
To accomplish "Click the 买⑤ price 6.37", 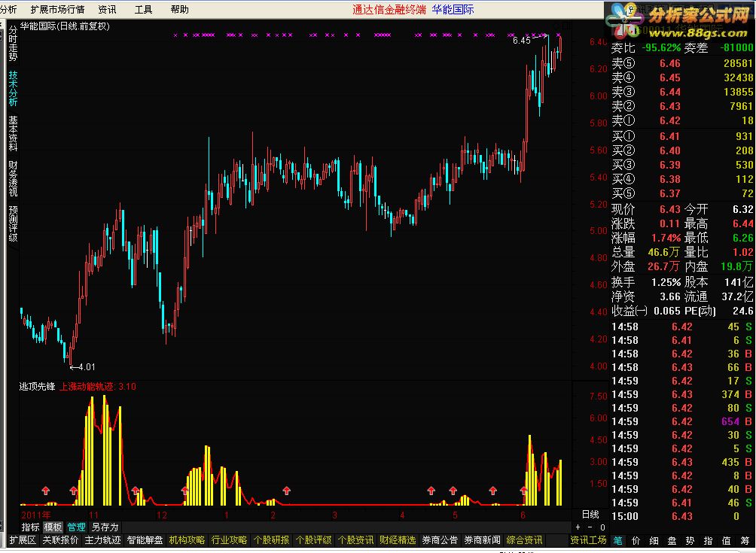I will 669,193.
